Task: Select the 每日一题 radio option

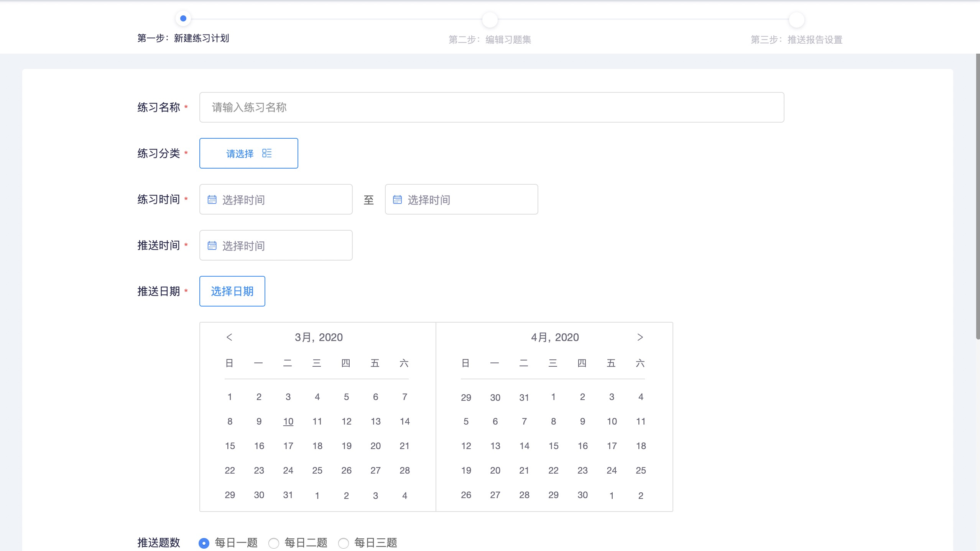Action: tap(204, 543)
